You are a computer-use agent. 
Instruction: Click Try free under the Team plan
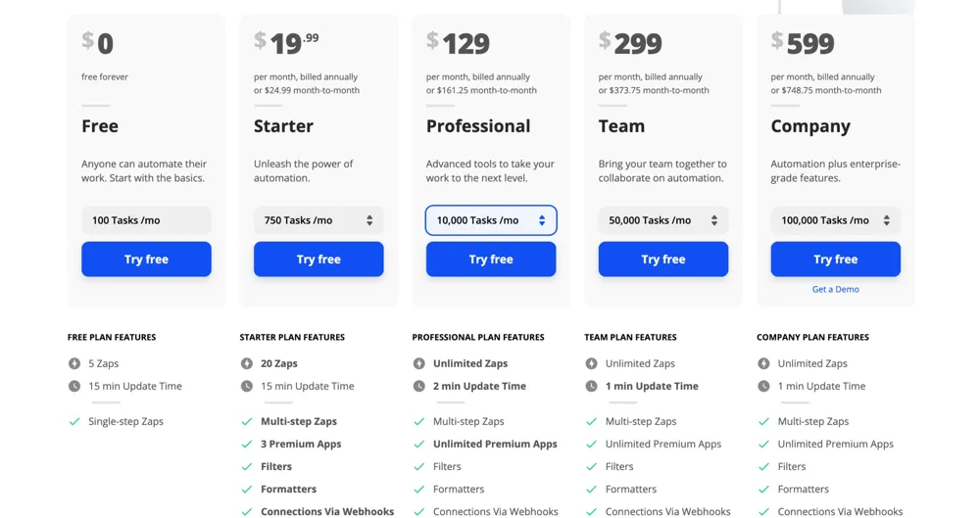pos(663,259)
